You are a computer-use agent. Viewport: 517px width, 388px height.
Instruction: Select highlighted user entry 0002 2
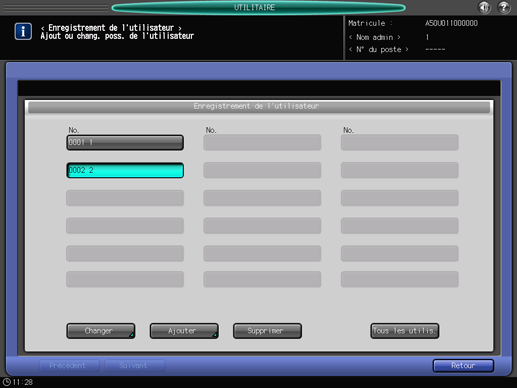(125, 170)
